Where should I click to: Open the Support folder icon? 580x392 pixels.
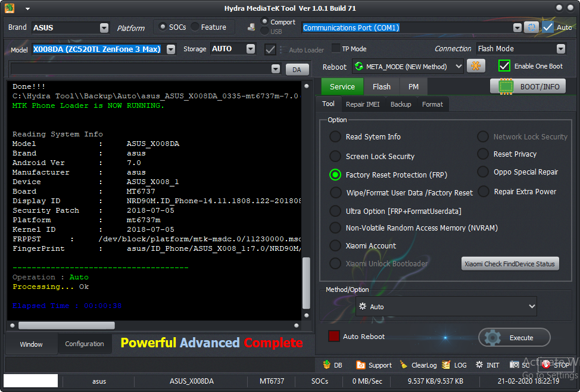(x=361, y=365)
